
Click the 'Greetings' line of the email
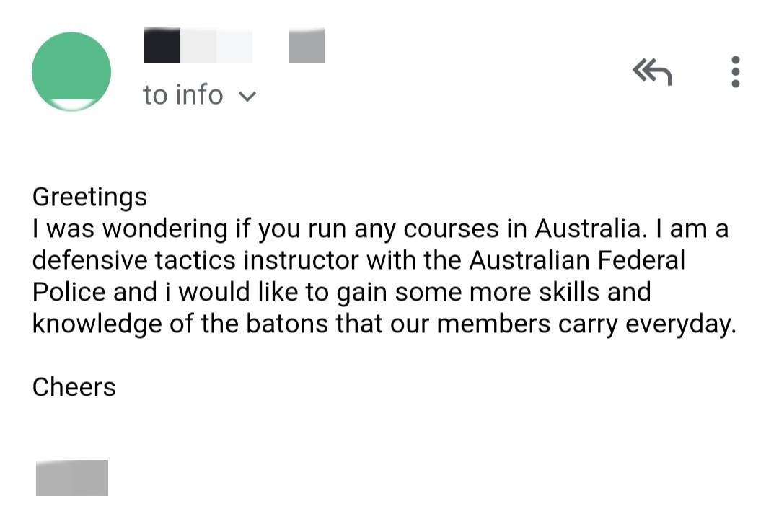[89, 197]
